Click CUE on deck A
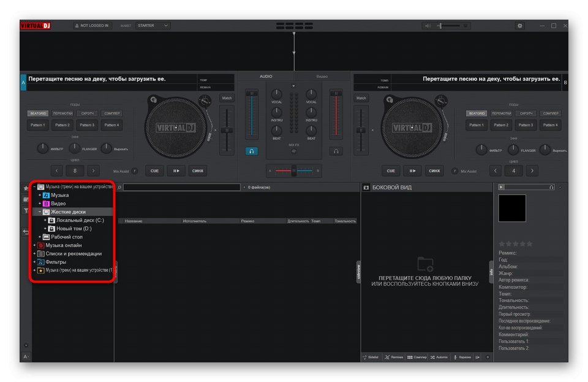Screen dimensions: 588x382 point(154,170)
